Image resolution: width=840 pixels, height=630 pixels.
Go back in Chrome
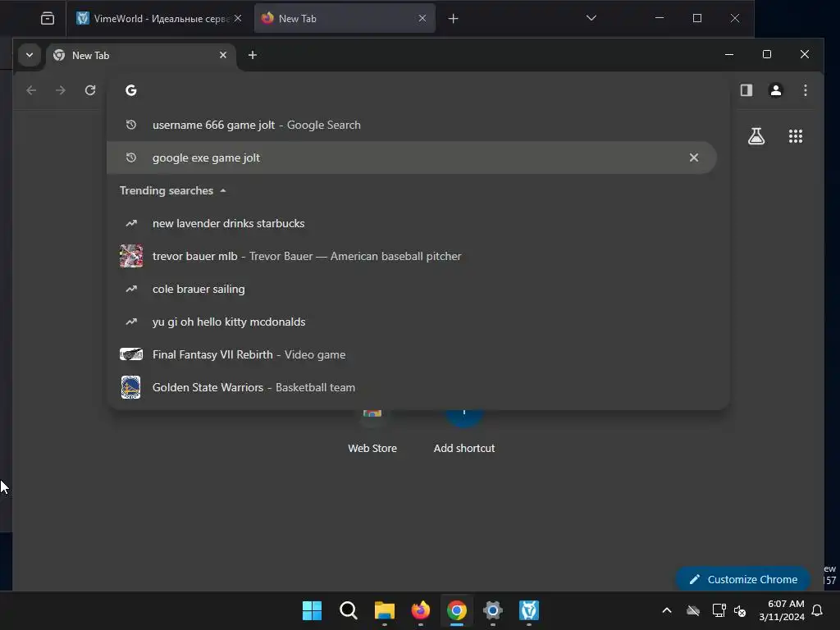[x=31, y=90]
